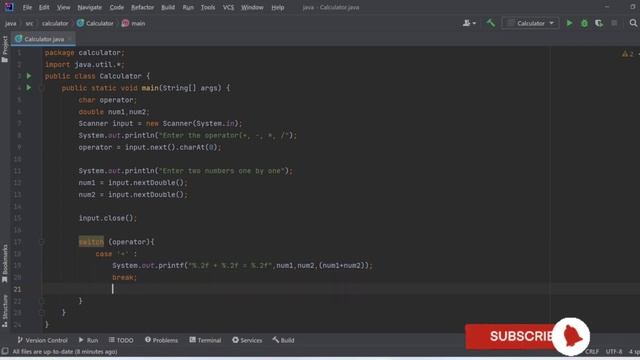
Task: Open the Edit menu
Action: pos(44,7)
